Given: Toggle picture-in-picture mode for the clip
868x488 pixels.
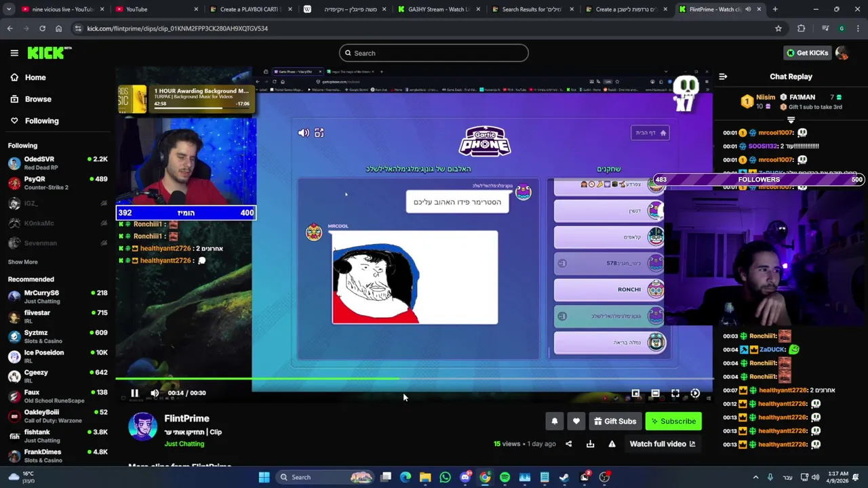Looking at the screenshot, I should coord(635,393).
